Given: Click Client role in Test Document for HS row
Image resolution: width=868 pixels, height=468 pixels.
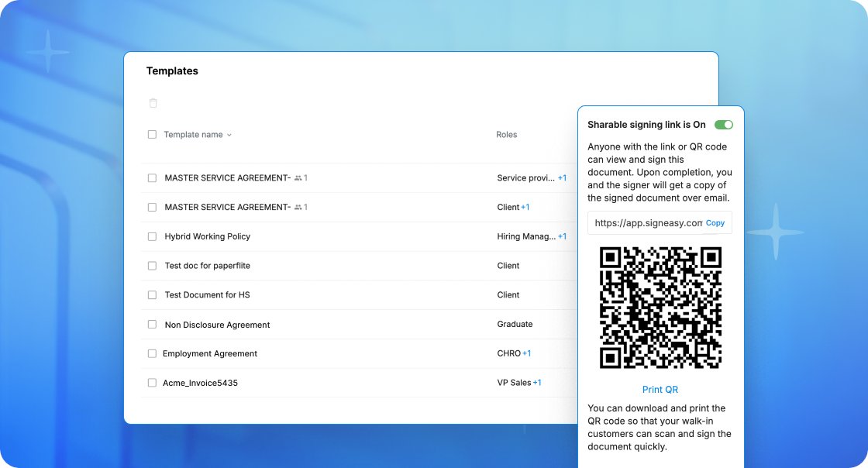Looking at the screenshot, I should tap(508, 295).
